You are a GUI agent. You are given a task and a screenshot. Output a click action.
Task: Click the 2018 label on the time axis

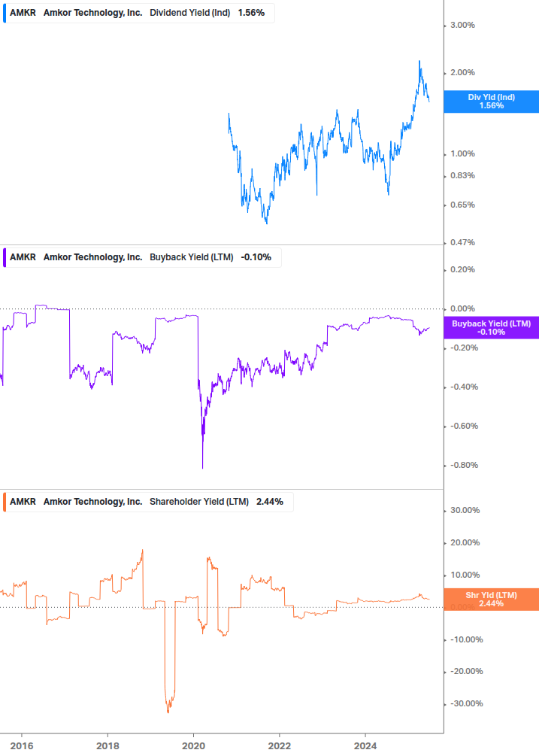tap(107, 746)
